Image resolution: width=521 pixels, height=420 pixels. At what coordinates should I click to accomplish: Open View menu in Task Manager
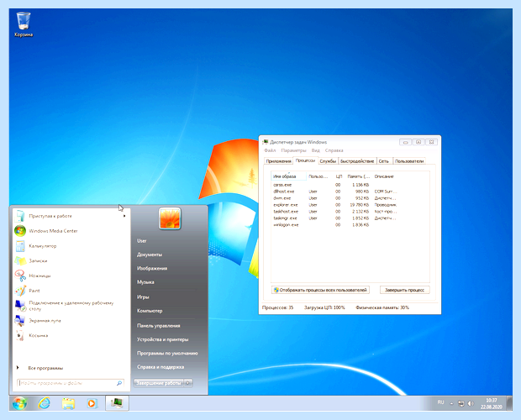coord(315,150)
